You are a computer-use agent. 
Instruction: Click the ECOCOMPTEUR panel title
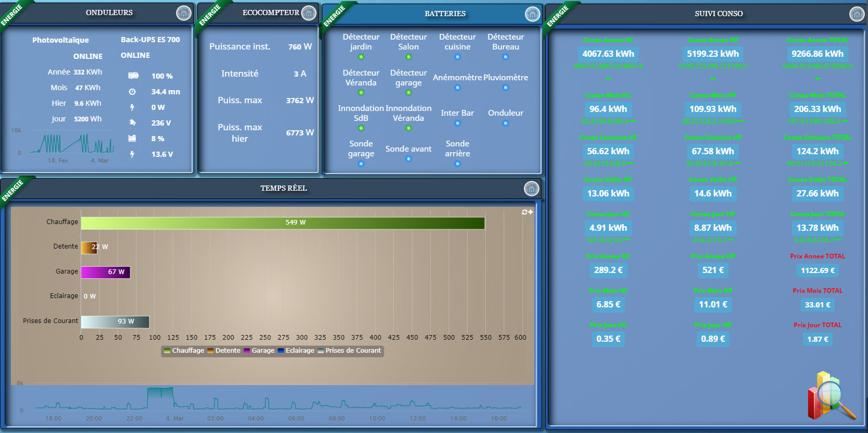point(271,13)
